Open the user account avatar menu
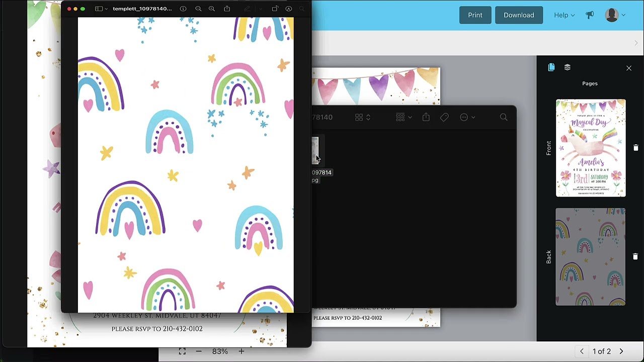 (615, 15)
